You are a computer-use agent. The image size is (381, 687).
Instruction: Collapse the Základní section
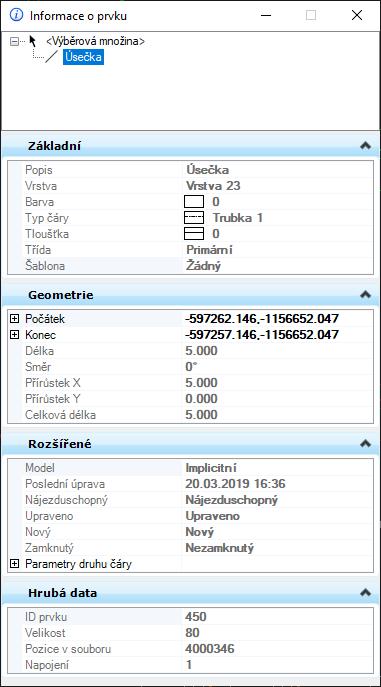point(365,146)
